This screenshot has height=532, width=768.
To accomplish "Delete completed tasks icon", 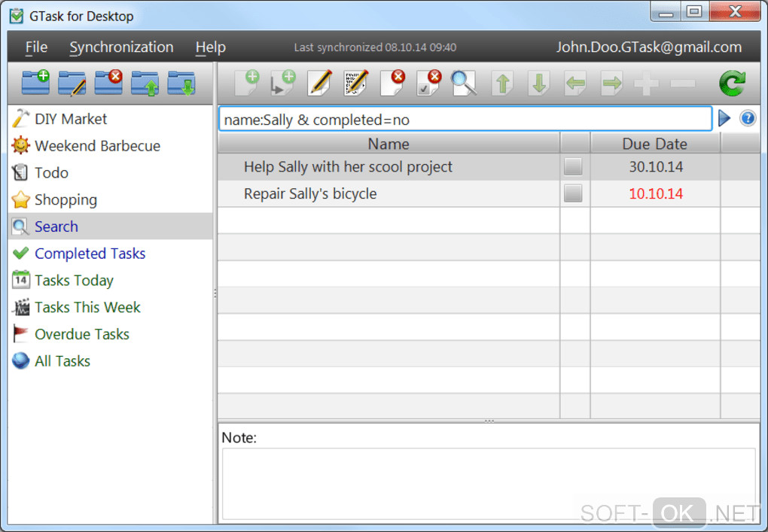I will point(428,83).
